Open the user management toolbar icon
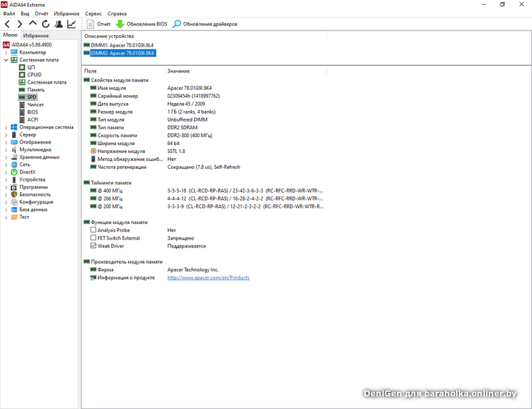 click(x=59, y=24)
